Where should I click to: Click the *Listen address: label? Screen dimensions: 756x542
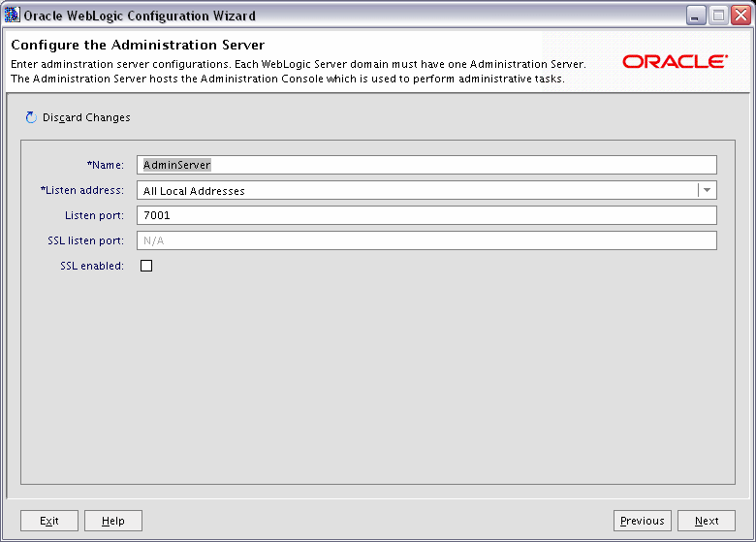pos(82,190)
